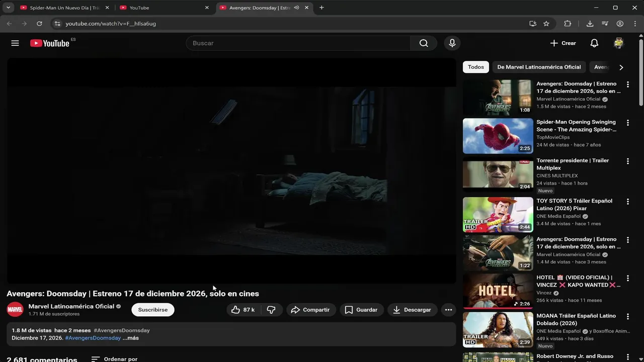Click the main video player area
Screen dimensions: 644x362
tap(231, 170)
